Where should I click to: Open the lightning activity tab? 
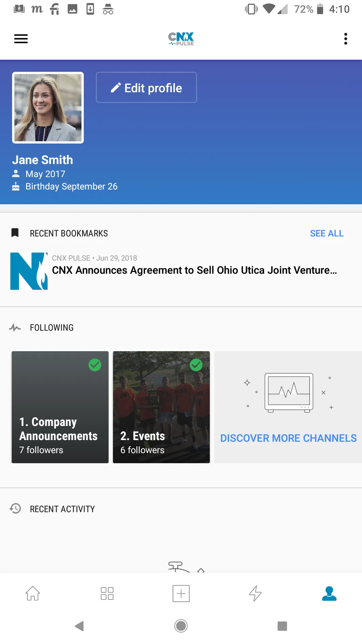coord(255,593)
